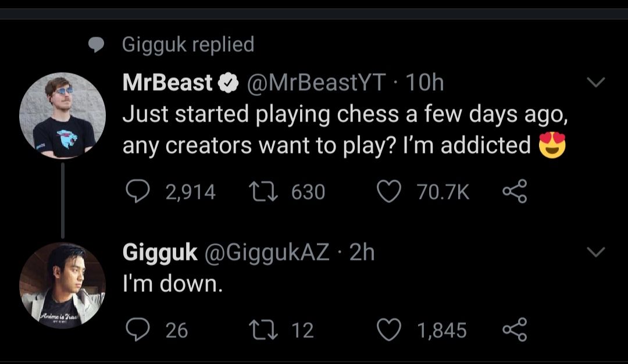
Task: Click the reply icon on Gigguk's tweet
Action: point(137,330)
